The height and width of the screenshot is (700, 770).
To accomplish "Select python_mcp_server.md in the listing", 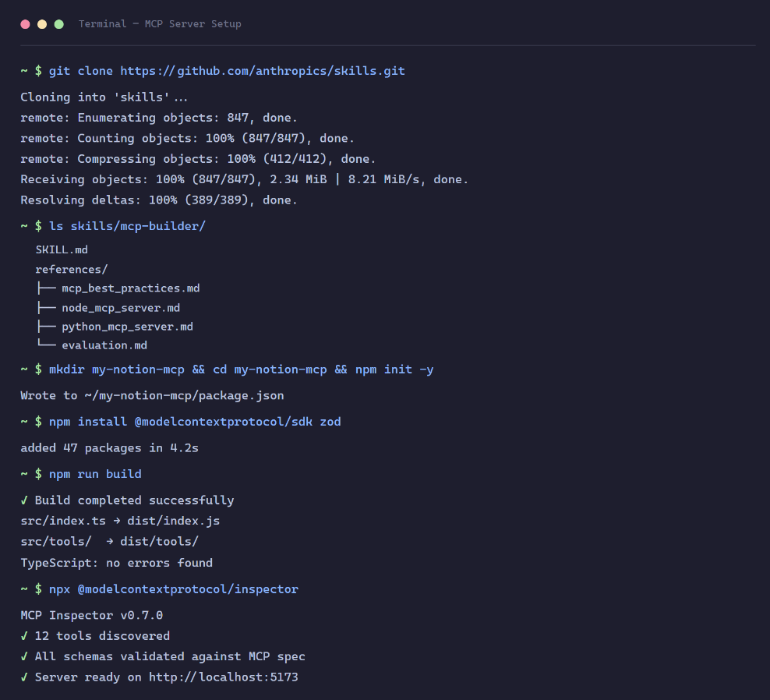I will click(x=127, y=327).
